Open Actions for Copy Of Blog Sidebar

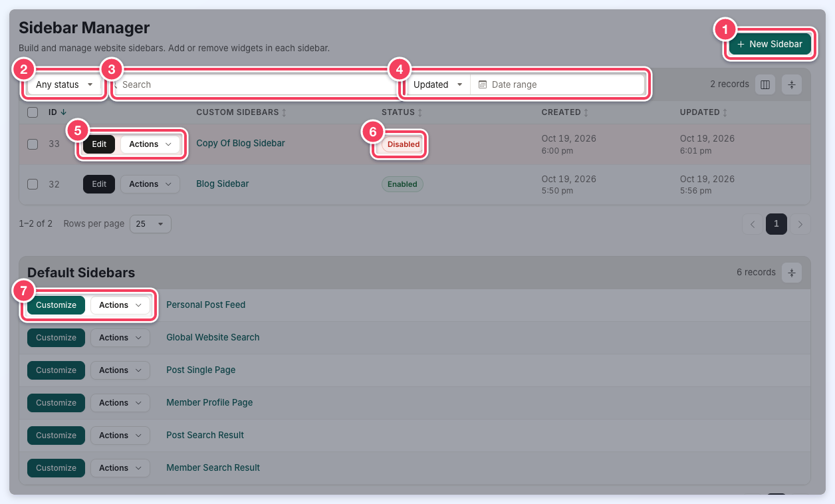pyautogui.click(x=150, y=144)
